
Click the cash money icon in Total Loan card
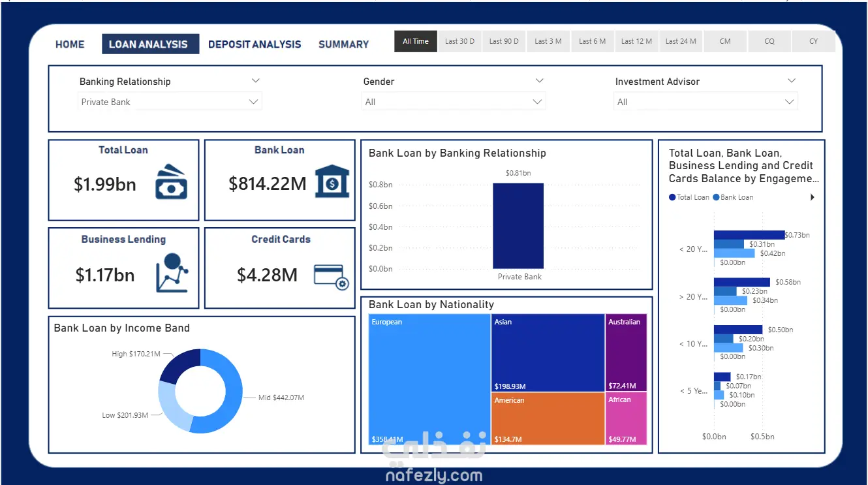coord(171,181)
